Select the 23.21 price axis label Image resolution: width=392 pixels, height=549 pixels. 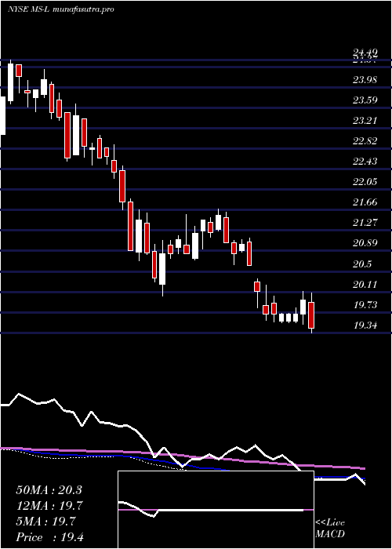pos(365,121)
